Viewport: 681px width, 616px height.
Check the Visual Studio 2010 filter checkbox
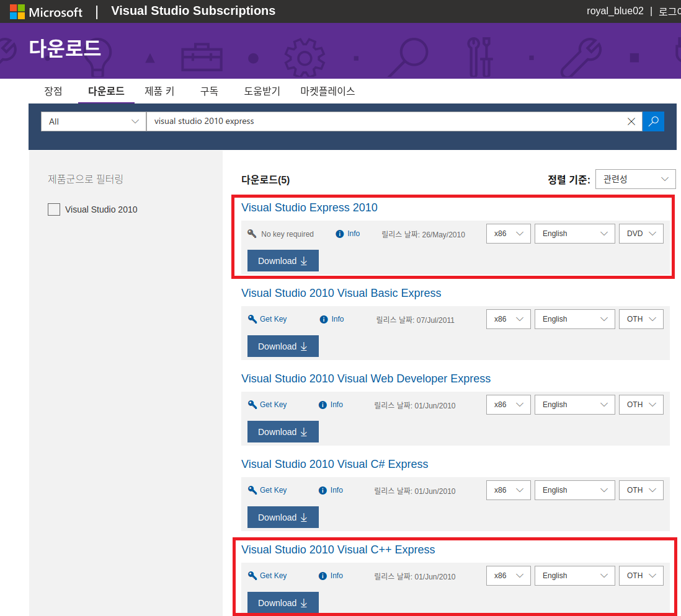click(54, 209)
